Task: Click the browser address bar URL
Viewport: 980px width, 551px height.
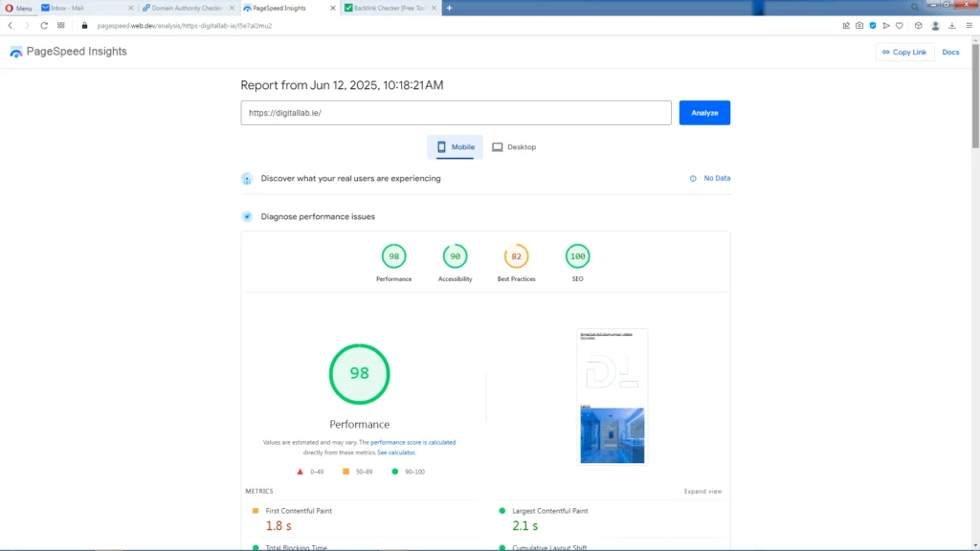Action: coord(185,26)
